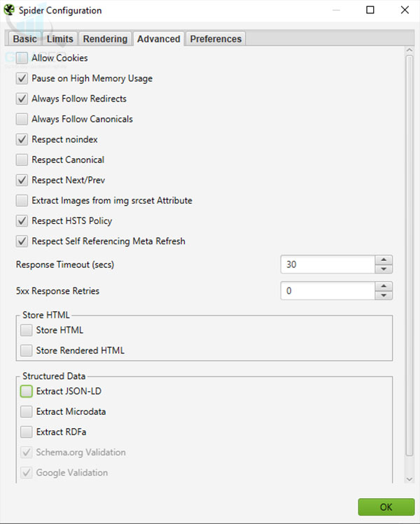420x524 pixels.
Task: Open the Preferences tab
Action: 216,39
